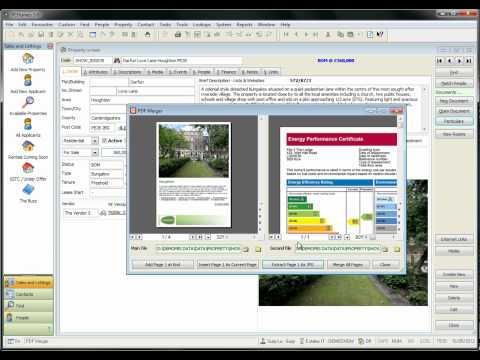Close the Sales and Lettings sidebar panel
Image resolution: width=480 pixels, height=360 pixels.
click(50, 46)
